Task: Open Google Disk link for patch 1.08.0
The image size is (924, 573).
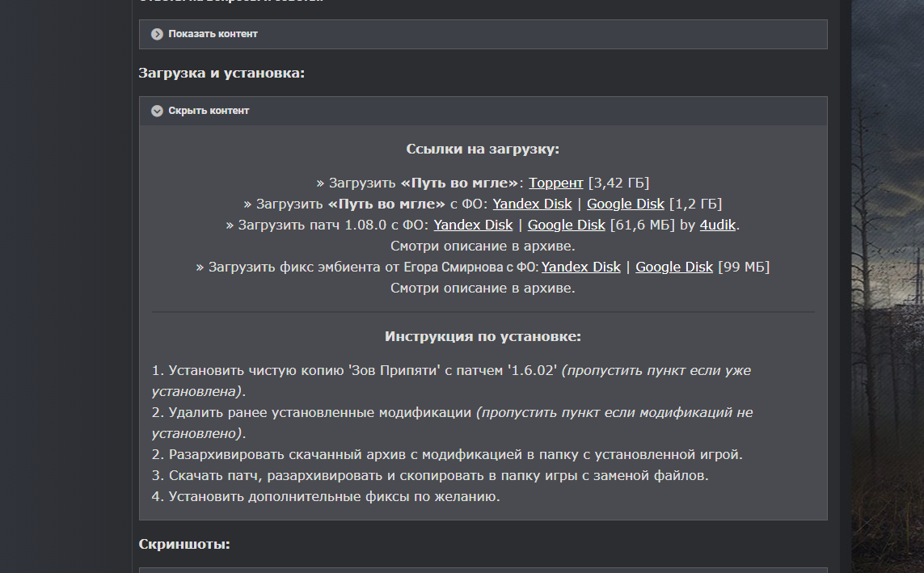Action: (x=567, y=225)
